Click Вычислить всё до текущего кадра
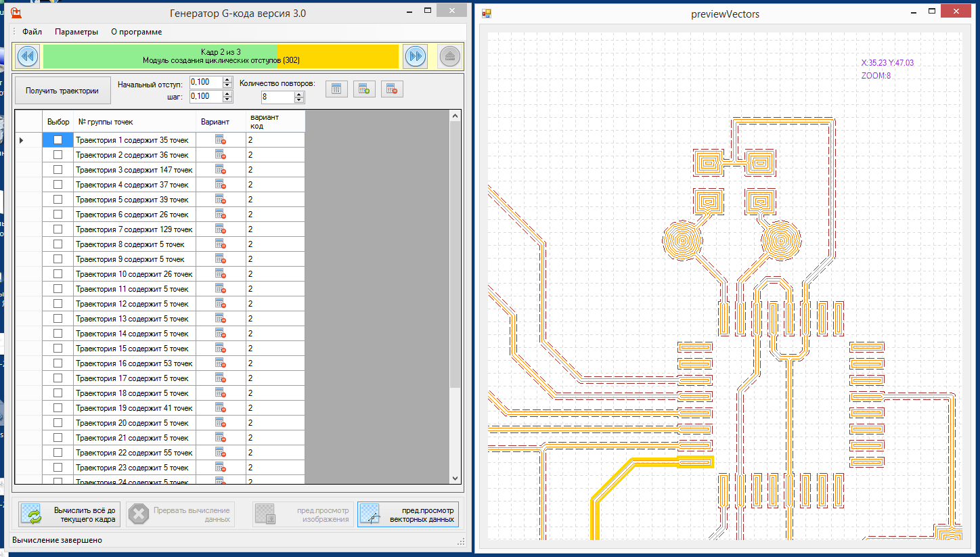The height and width of the screenshot is (557, 980). coord(68,515)
